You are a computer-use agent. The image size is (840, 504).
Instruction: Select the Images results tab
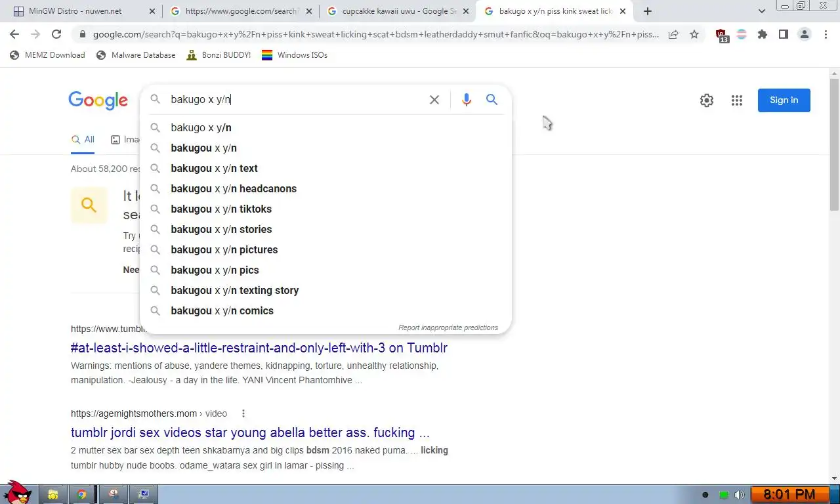tap(125, 139)
